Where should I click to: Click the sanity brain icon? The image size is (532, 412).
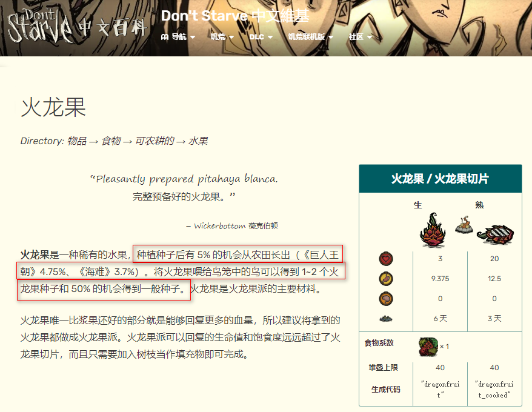click(386, 299)
